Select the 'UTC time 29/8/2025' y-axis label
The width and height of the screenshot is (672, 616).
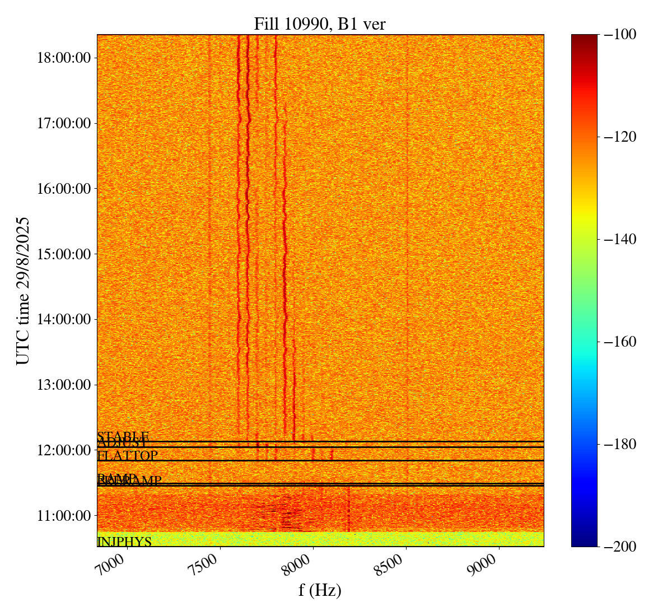click(x=23, y=291)
